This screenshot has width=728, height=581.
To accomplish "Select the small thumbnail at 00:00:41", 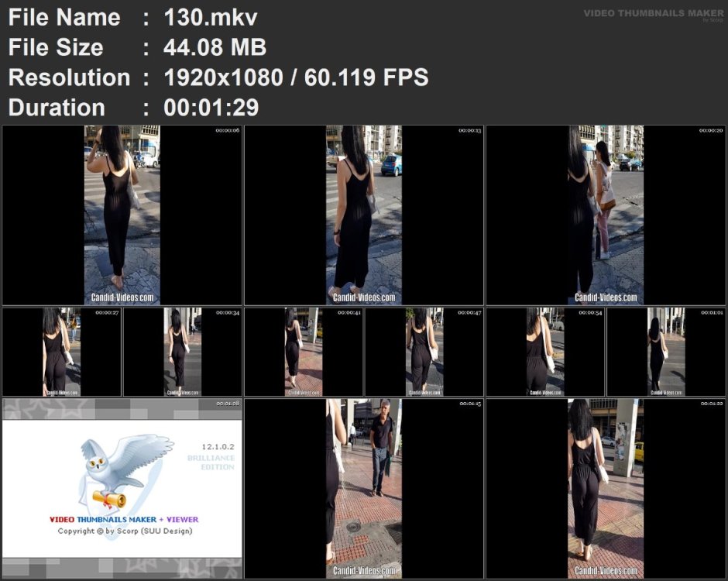I will (304, 352).
